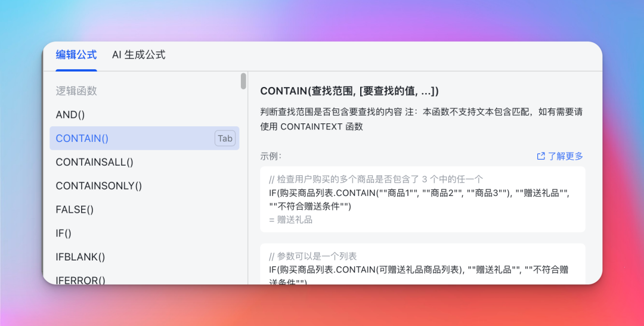Open the 了解更多 link

[x=565, y=156]
